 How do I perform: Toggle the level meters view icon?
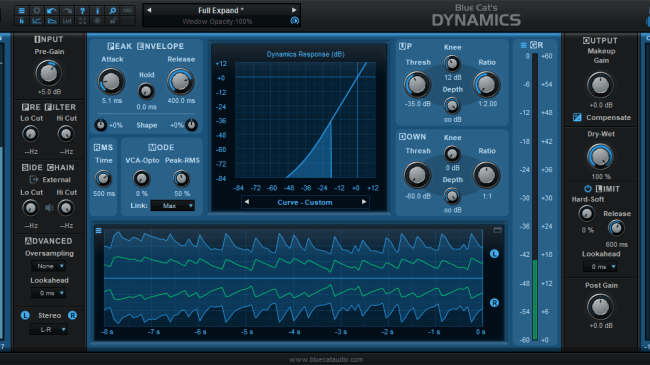click(22, 21)
